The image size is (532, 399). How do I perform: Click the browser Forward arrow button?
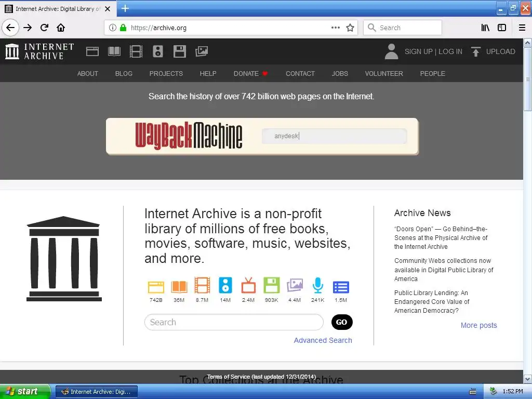click(x=28, y=28)
